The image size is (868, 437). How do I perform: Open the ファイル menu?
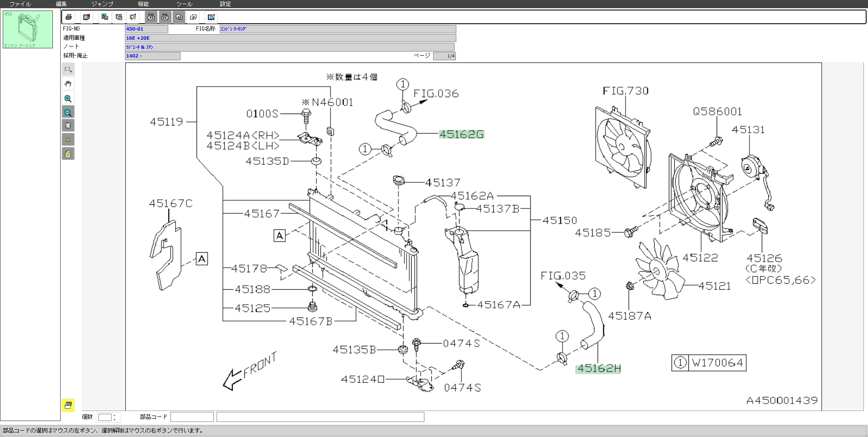(20, 4)
